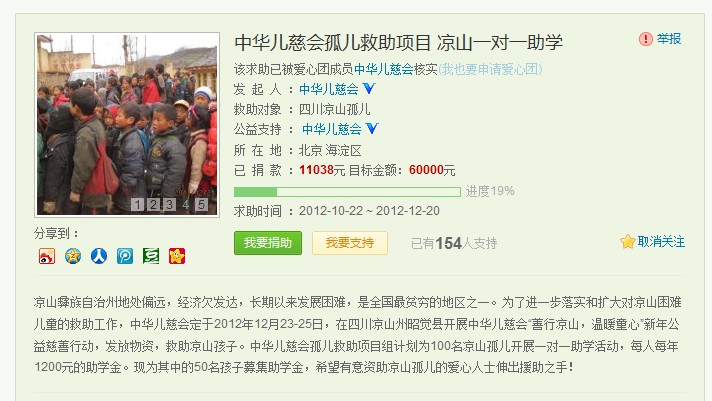Viewport: 712px width, 401px height.
Task: Click the green 我要捐助 button
Action: coord(268,243)
